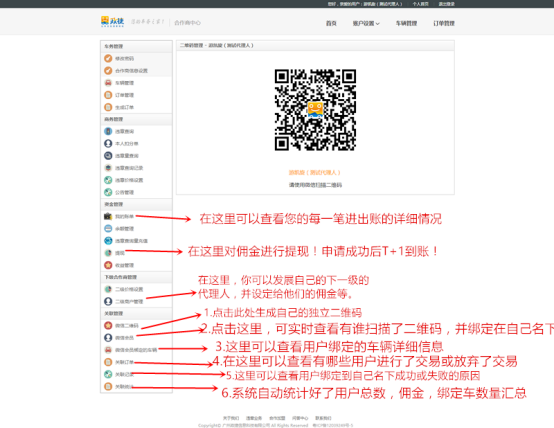Open 订单管理 in the top navigation bar
554x428 pixels.
444,23
